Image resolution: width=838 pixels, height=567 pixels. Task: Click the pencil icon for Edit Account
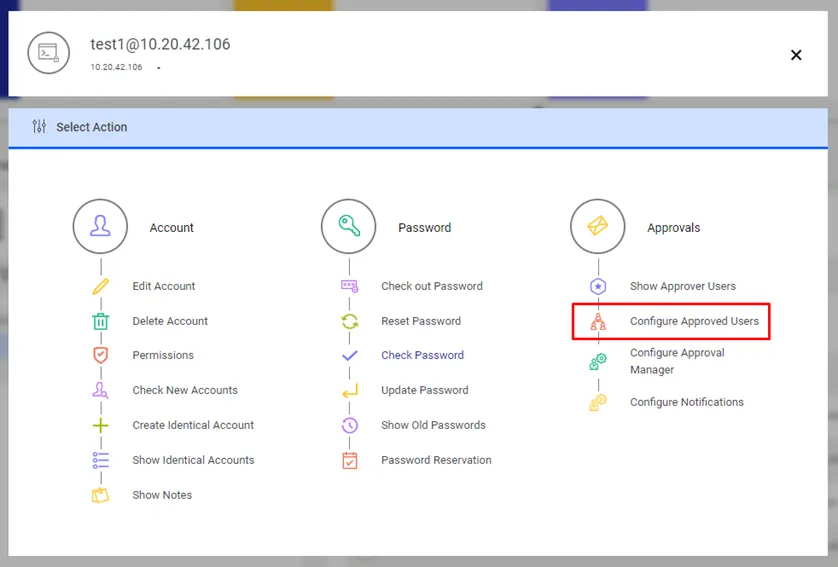tap(100, 286)
